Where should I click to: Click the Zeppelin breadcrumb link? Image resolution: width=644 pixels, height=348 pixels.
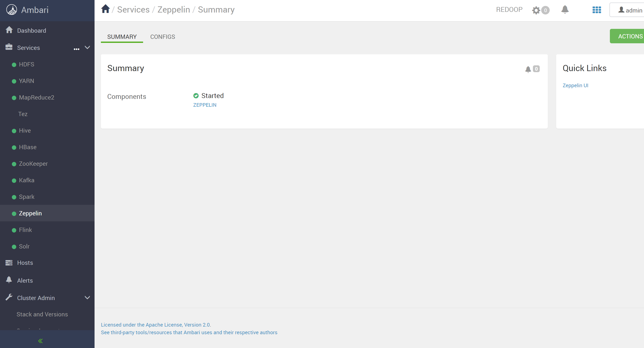pos(174,10)
